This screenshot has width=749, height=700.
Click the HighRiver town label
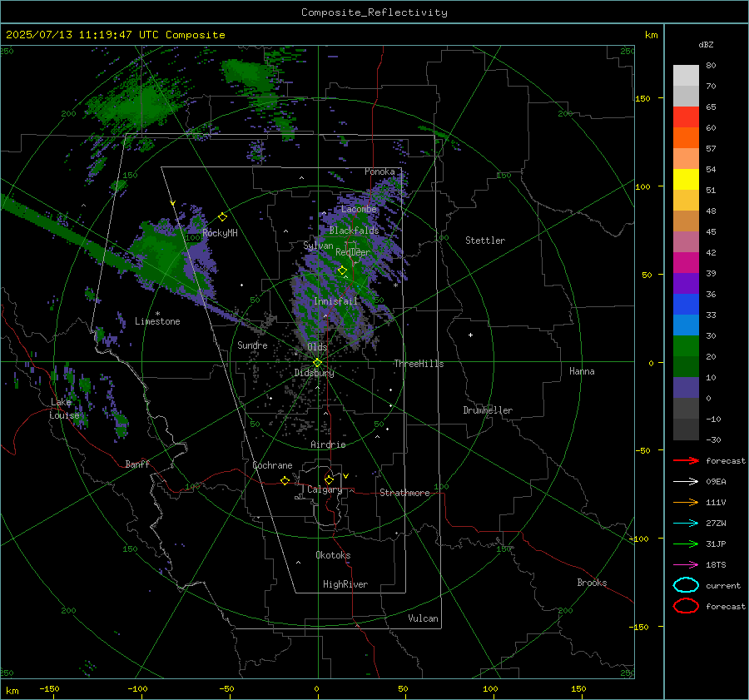[345, 584]
